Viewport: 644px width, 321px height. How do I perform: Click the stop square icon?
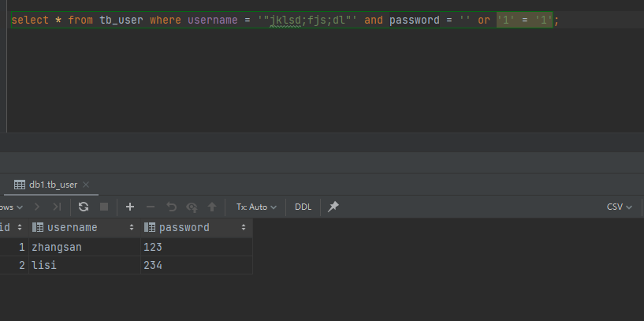click(104, 207)
